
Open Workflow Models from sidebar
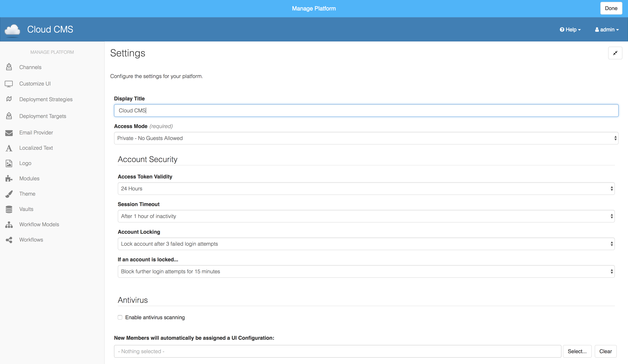pyautogui.click(x=39, y=224)
